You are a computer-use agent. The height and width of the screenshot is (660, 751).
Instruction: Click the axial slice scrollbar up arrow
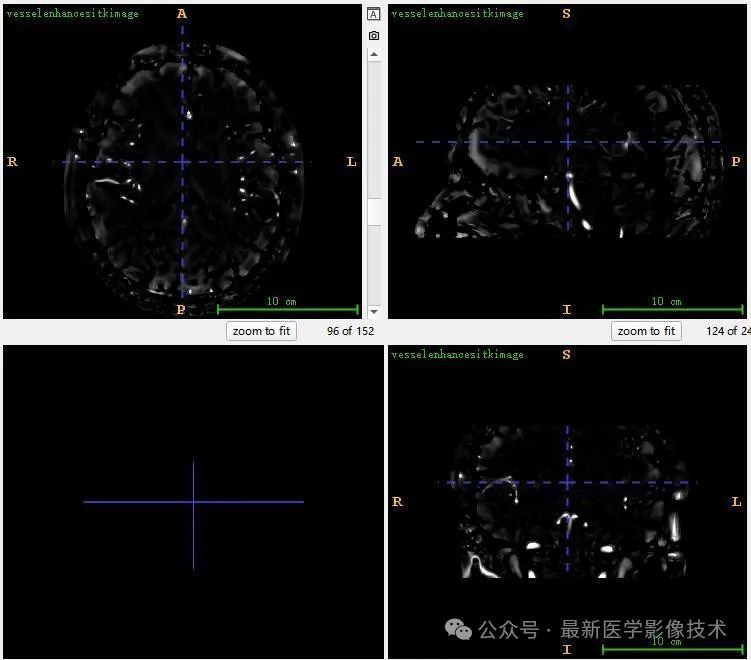point(374,55)
